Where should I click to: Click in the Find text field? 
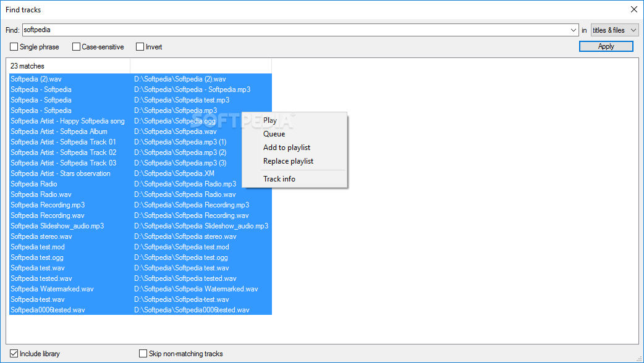(x=295, y=30)
